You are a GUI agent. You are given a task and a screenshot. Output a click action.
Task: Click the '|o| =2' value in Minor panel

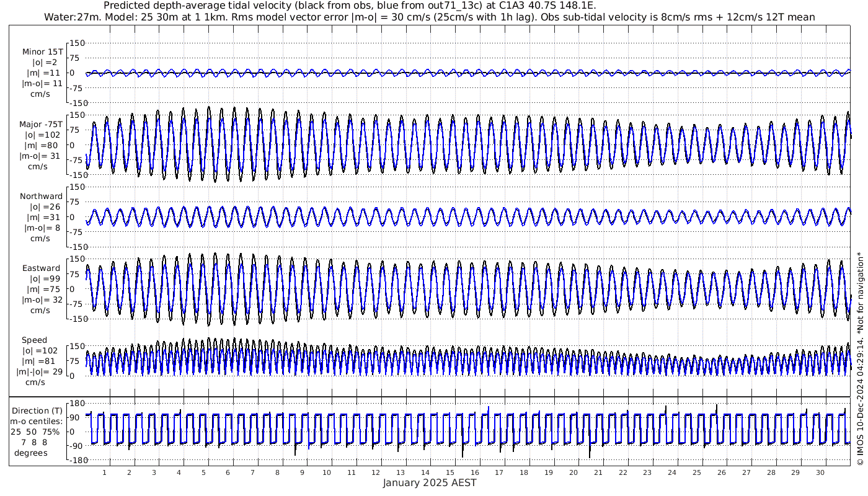click(x=45, y=63)
